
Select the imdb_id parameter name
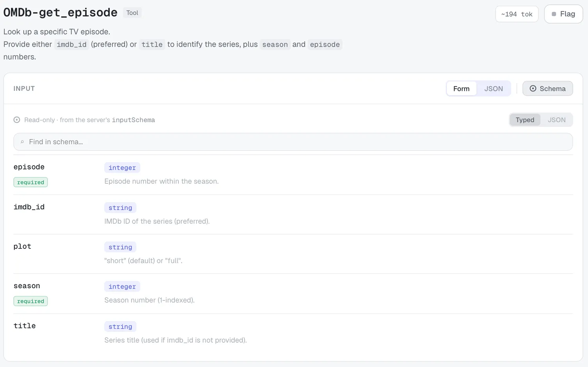pos(29,207)
